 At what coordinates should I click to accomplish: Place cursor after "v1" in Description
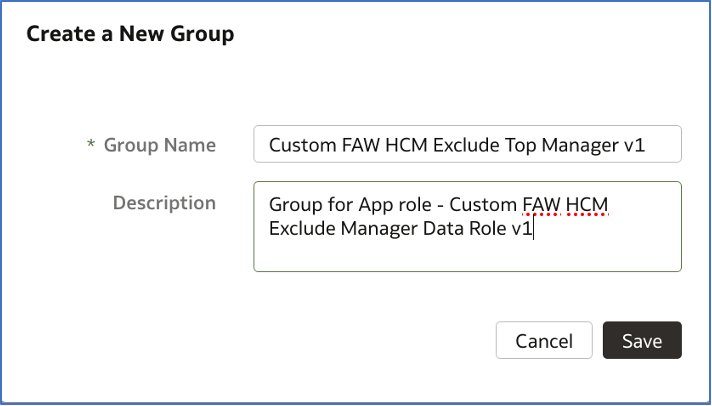[x=535, y=229]
